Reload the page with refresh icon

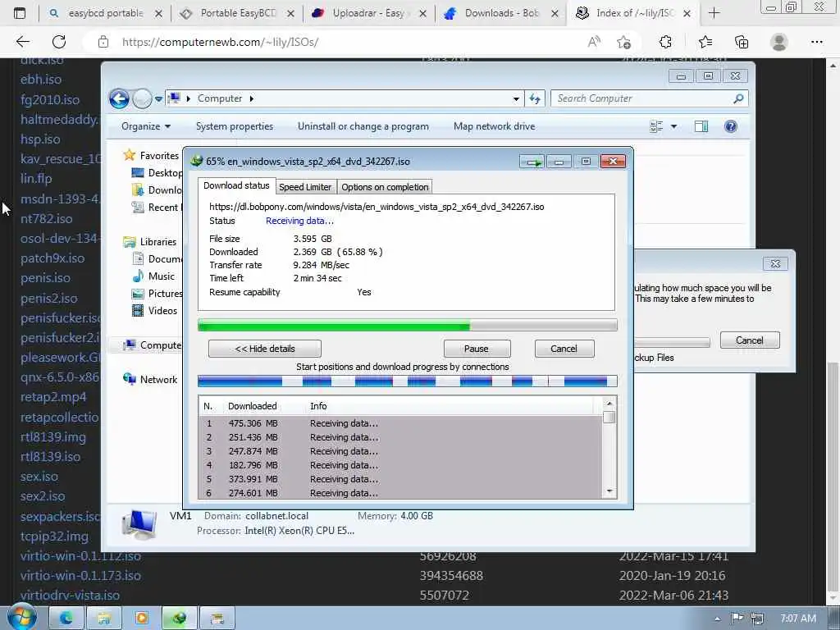[x=59, y=42]
